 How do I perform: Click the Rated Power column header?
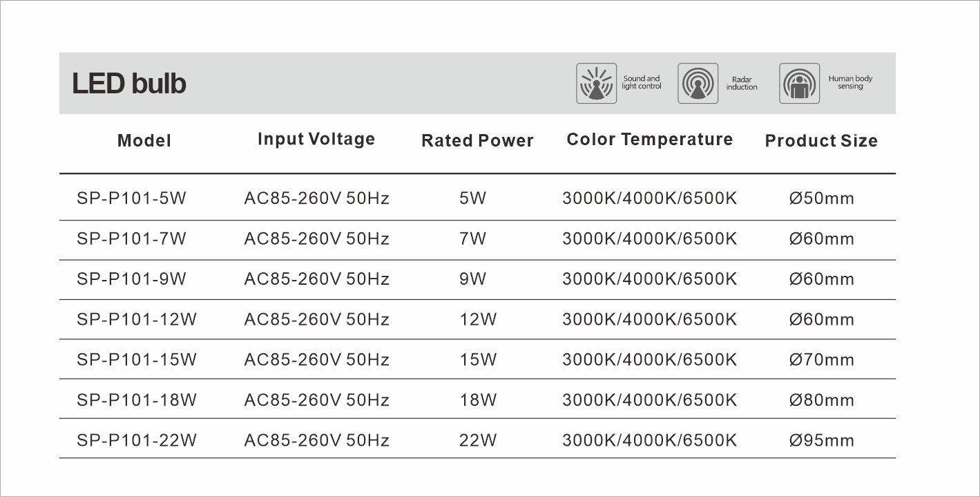pyautogui.click(x=477, y=141)
